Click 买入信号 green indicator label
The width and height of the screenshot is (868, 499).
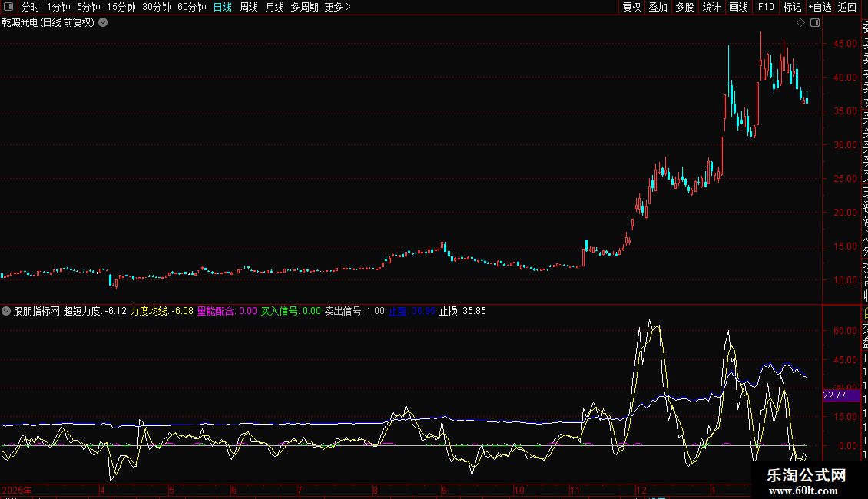[290, 311]
